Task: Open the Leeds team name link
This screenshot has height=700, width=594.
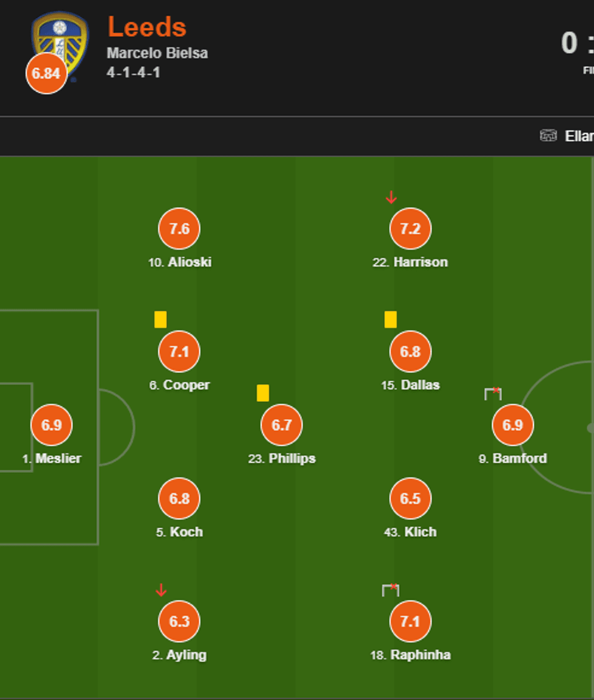Action: [x=147, y=27]
